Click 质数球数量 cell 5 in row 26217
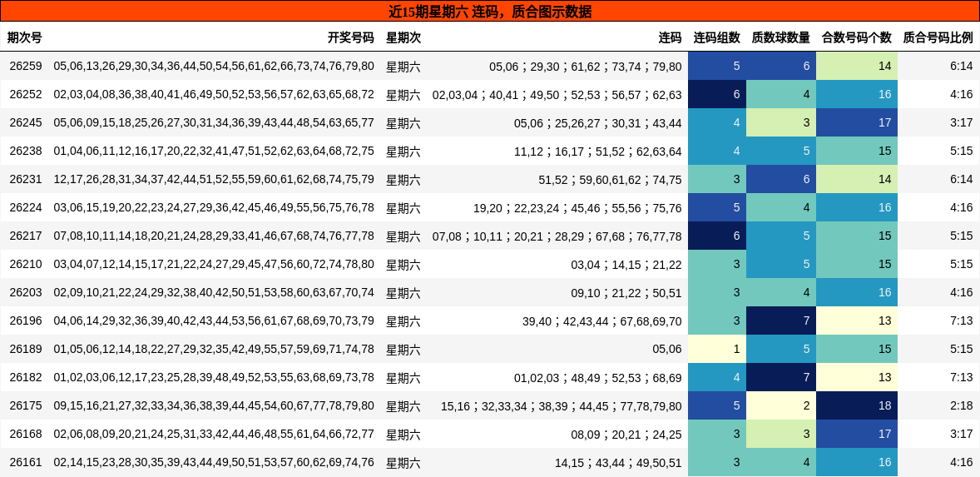 click(781, 236)
